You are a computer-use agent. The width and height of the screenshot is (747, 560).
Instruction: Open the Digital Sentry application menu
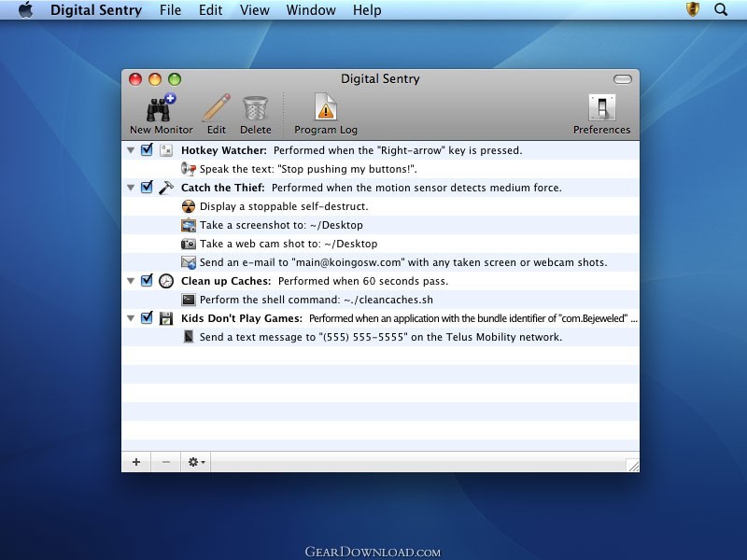pyautogui.click(x=96, y=10)
